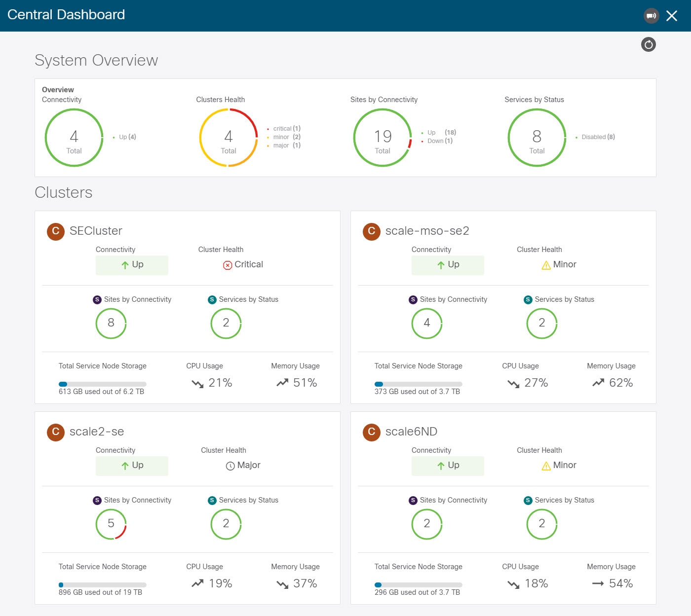The width and height of the screenshot is (691, 616).
Task: Click scale2-se '19%' CPU usage value
Action: 220,583
